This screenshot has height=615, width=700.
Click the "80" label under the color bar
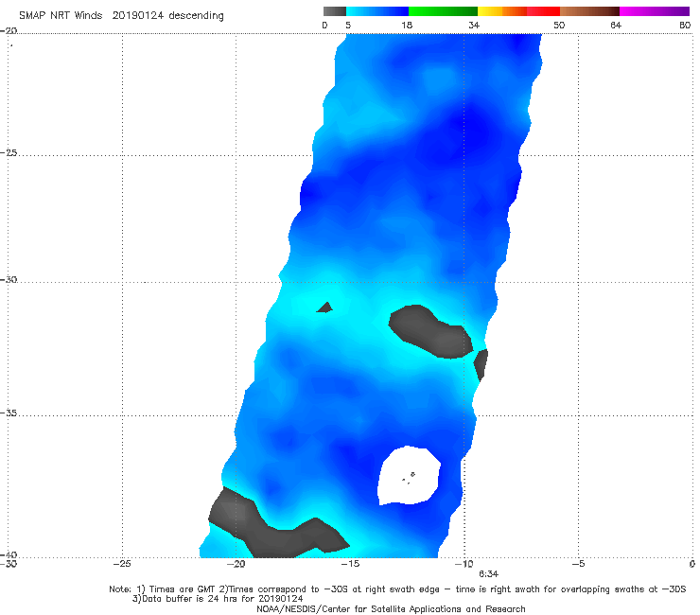tap(685, 26)
